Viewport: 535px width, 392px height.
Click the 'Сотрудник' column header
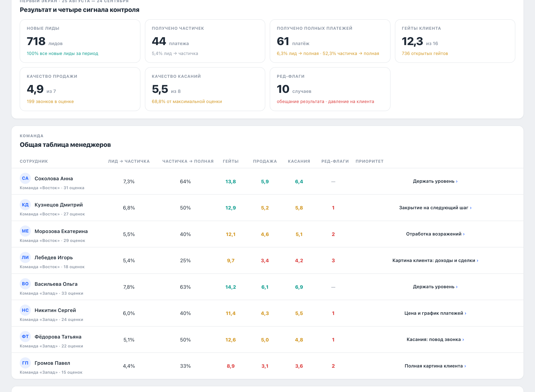(x=34, y=161)
